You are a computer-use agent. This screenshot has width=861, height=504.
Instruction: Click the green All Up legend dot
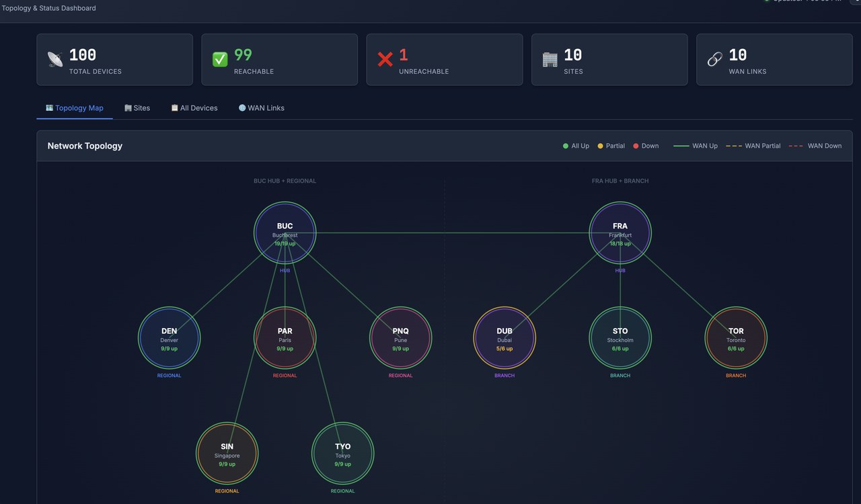click(566, 146)
